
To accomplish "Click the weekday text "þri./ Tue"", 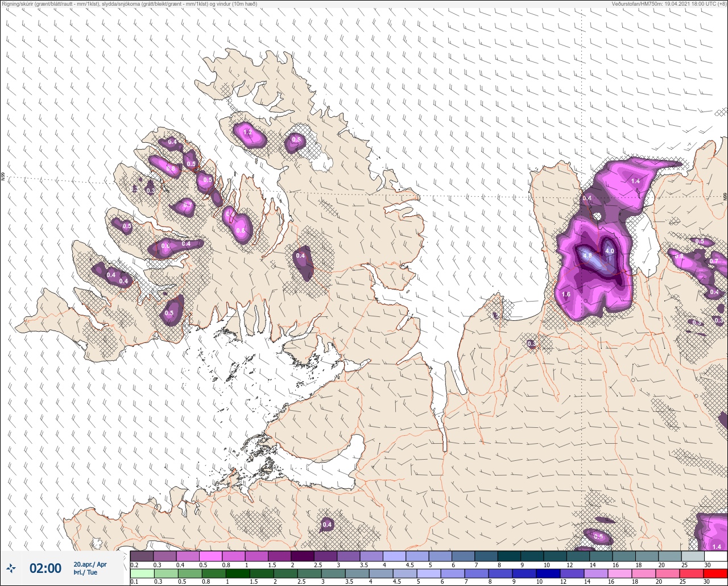I will (x=85, y=572).
